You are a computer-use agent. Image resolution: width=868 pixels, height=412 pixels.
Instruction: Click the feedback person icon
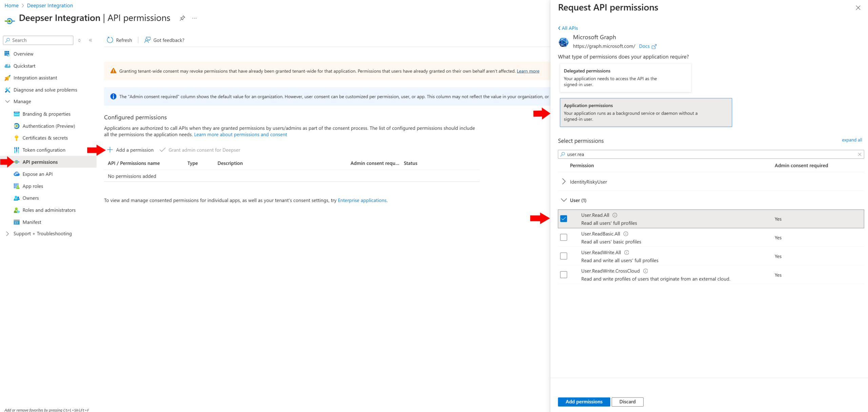coord(147,40)
